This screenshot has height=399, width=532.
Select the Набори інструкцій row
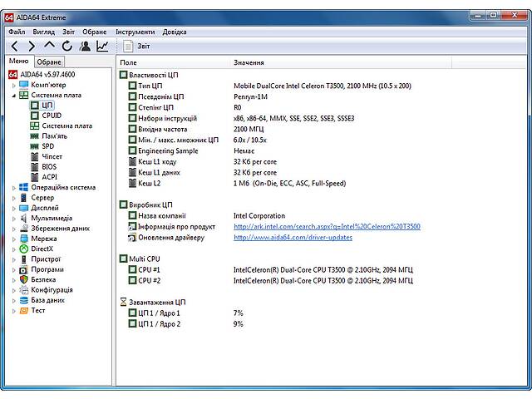241,118
